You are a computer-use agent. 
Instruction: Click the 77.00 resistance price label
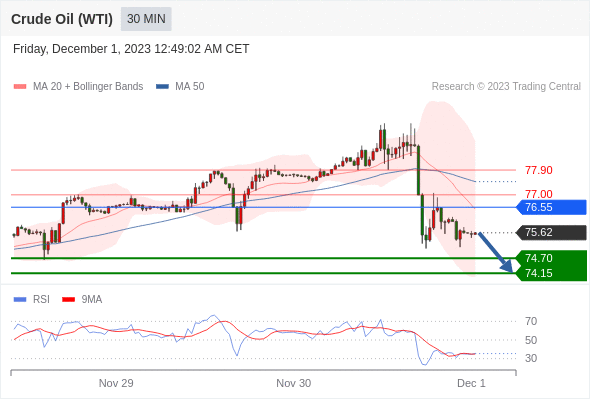coord(539,195)
